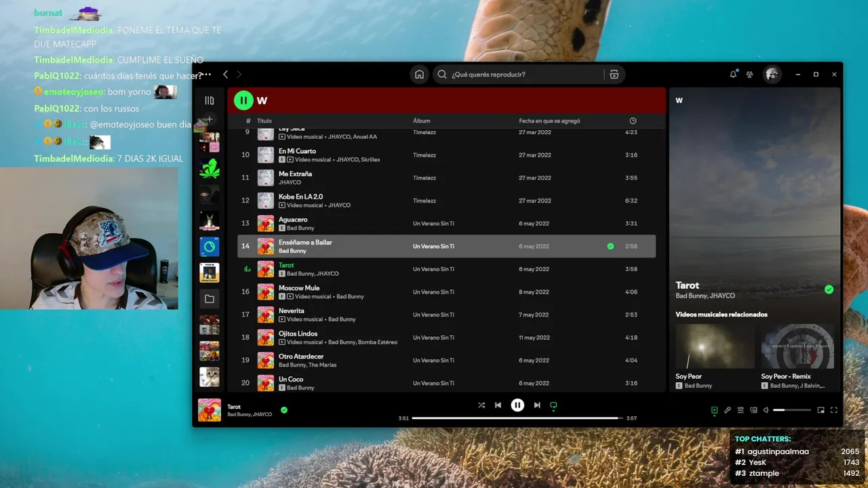Toggle saved checkmark beside Tarot in right panel
The width and height of the screenshot is (868, 488).
click(x=829, y=289)
